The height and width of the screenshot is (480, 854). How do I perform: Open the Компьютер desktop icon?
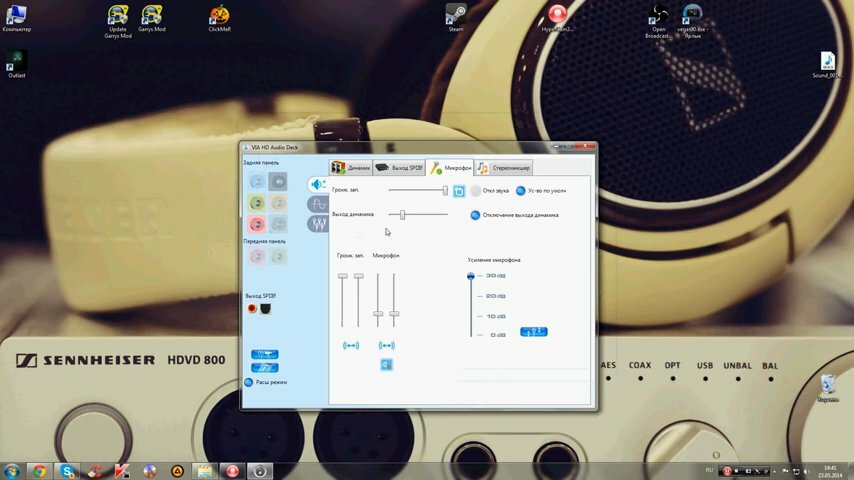(x=16, y=18)
